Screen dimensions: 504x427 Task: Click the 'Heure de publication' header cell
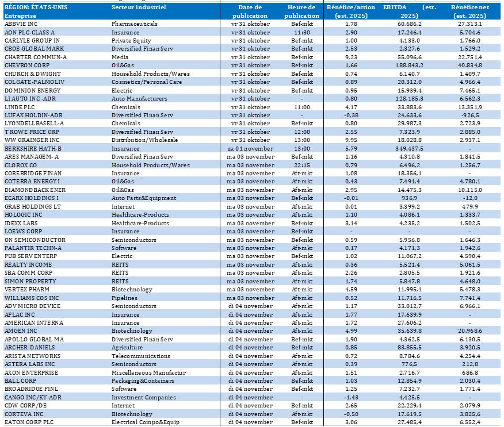pyautogui.click(x=302, y=11)
